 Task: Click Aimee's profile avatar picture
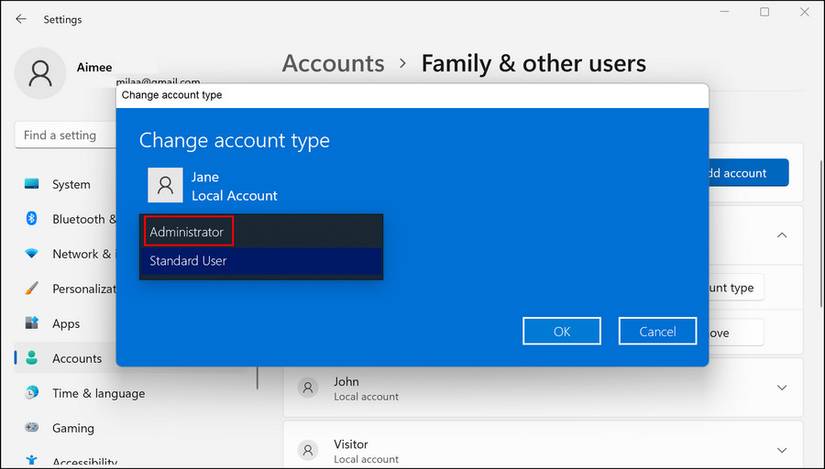(x=41, y=73)
